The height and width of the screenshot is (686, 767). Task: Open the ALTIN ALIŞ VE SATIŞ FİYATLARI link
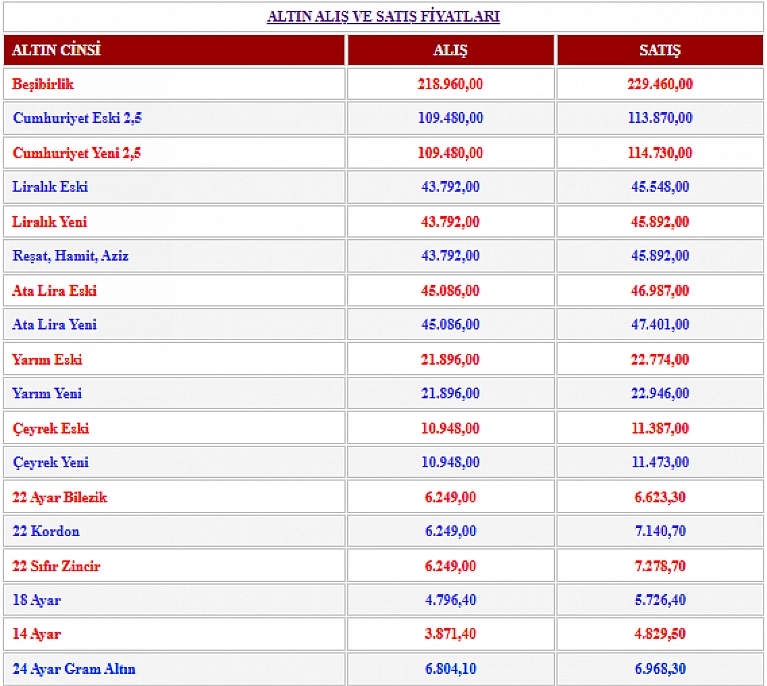pyautogui.click(x=383, y=16)
